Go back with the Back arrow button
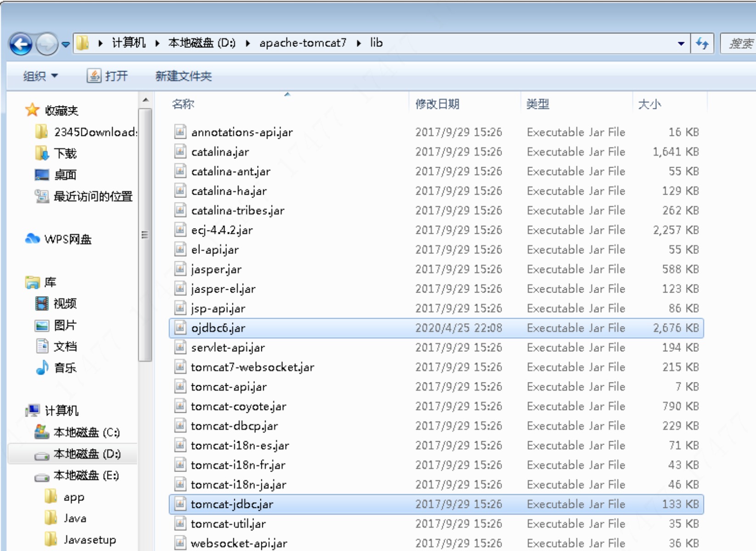756x551 pixels. [x=21, y=44]
